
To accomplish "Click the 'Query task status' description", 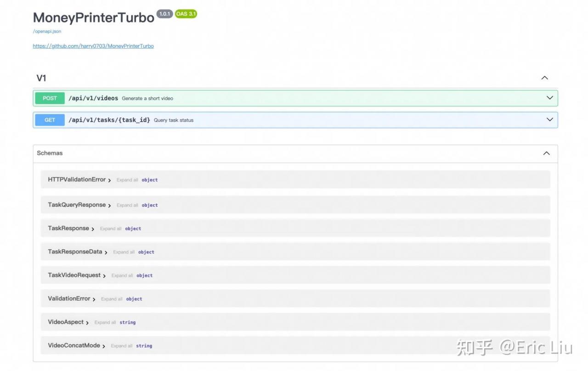I will (x=174, y=120).
